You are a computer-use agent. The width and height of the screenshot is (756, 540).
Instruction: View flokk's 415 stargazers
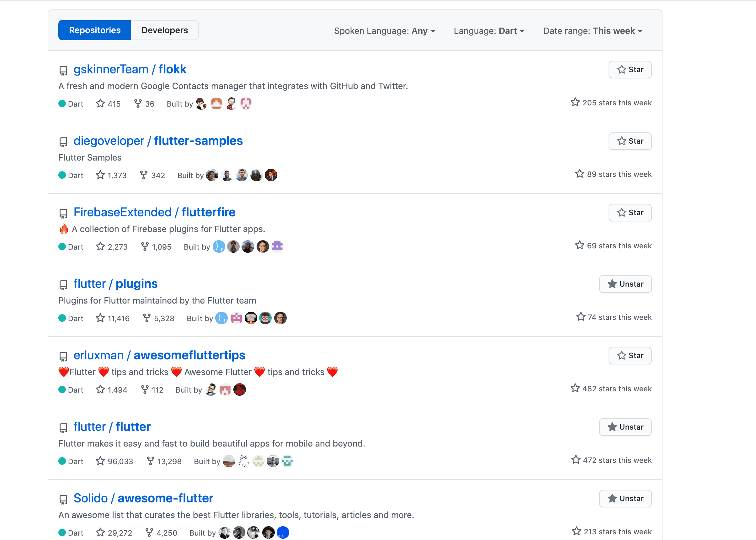pos(108,104)
